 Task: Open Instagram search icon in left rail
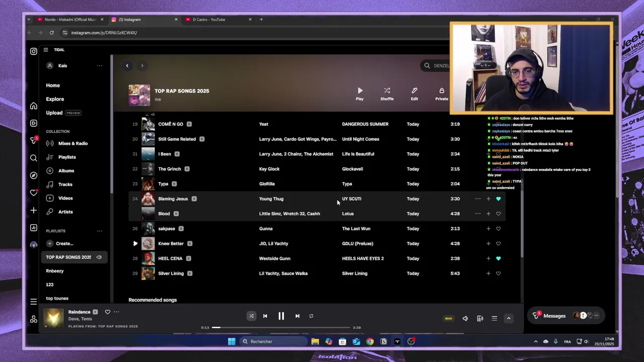tap(34, 158)
